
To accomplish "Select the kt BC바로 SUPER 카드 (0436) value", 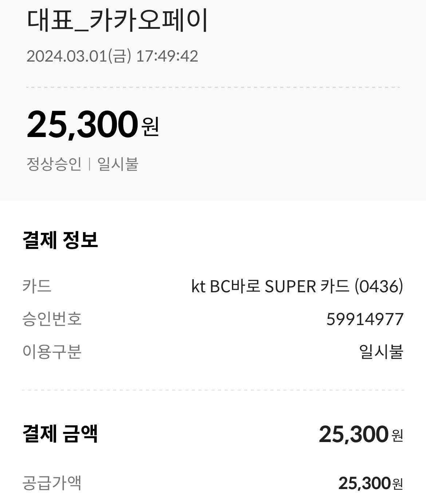I will coord(297,286).
